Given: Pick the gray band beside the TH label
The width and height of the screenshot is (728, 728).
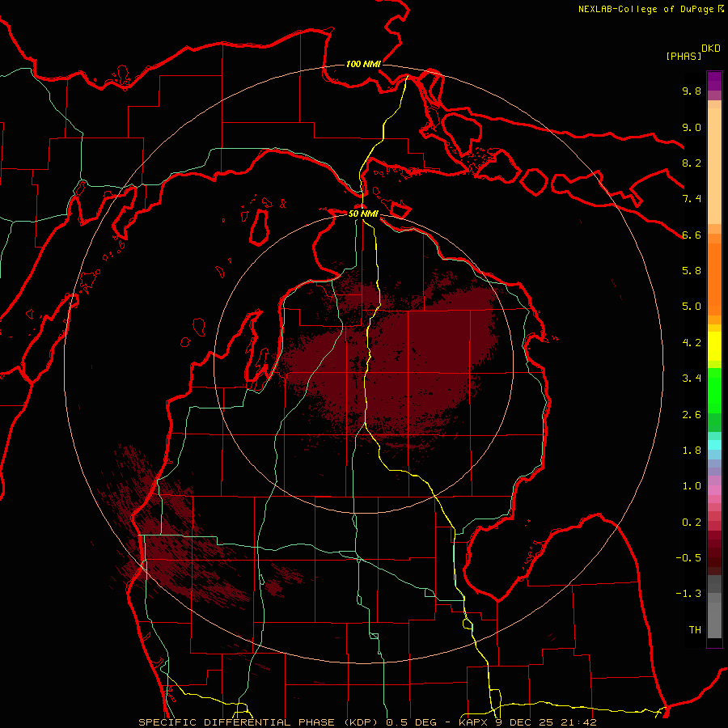Looking at the screenshot, I should (x=714, y=622).
